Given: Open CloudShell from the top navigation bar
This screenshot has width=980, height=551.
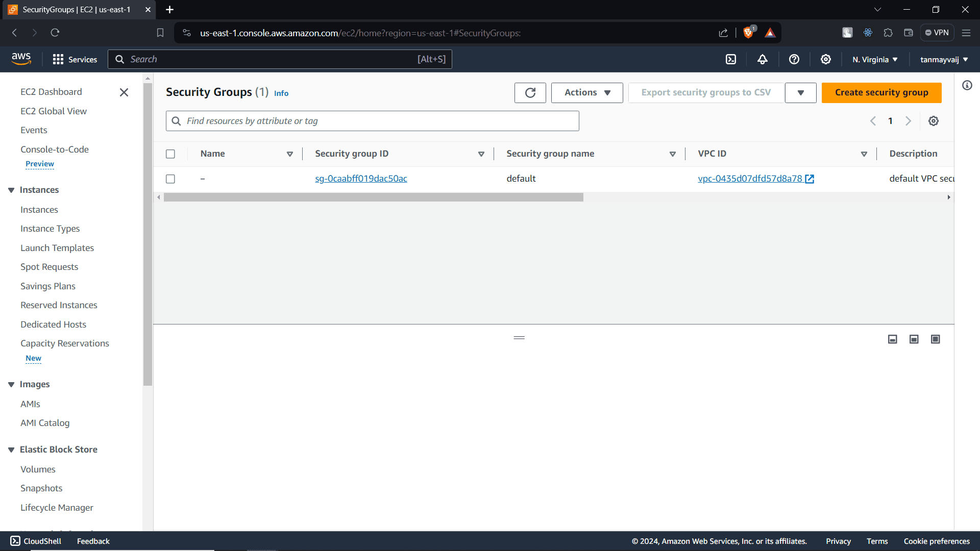Looking at the screenshot, I should pos(731,59).
